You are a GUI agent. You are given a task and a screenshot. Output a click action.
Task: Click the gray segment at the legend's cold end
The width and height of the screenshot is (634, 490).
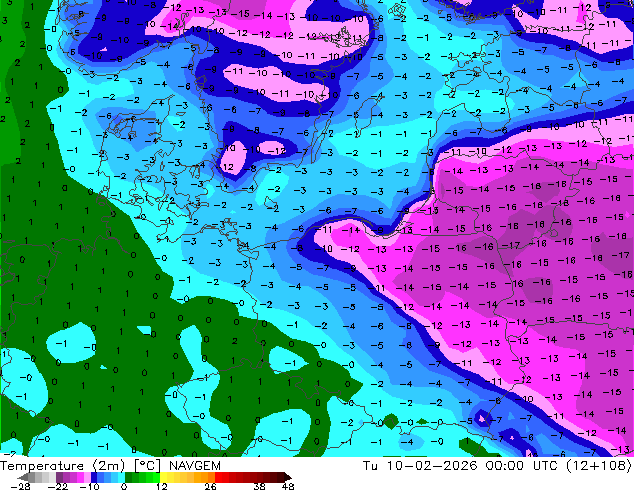click(32, 477)
